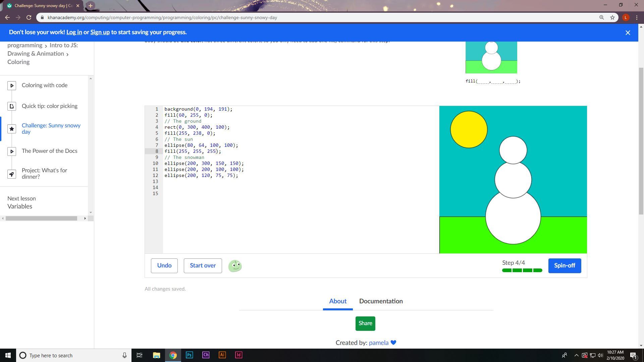Click the Step 4/4 progress bar
644x362 pixels.
(522, 270)
